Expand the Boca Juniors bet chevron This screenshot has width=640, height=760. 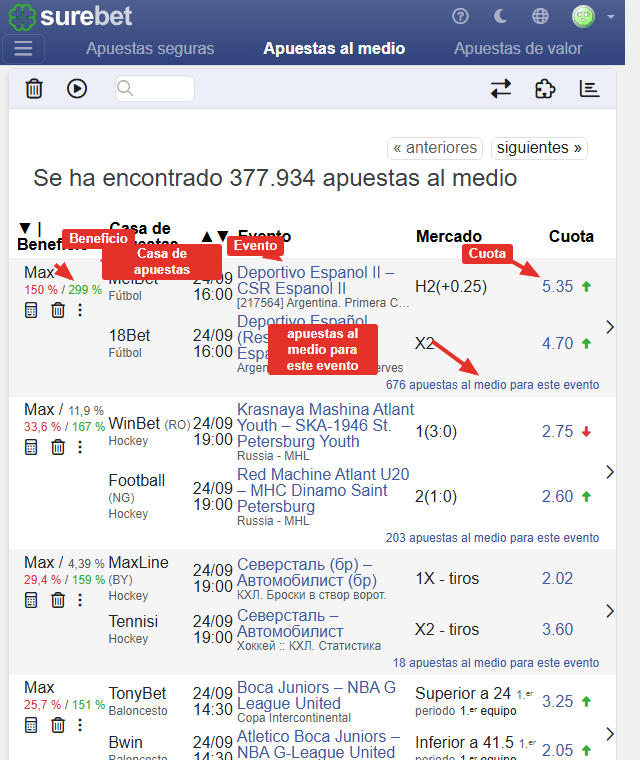coord(610,734)
